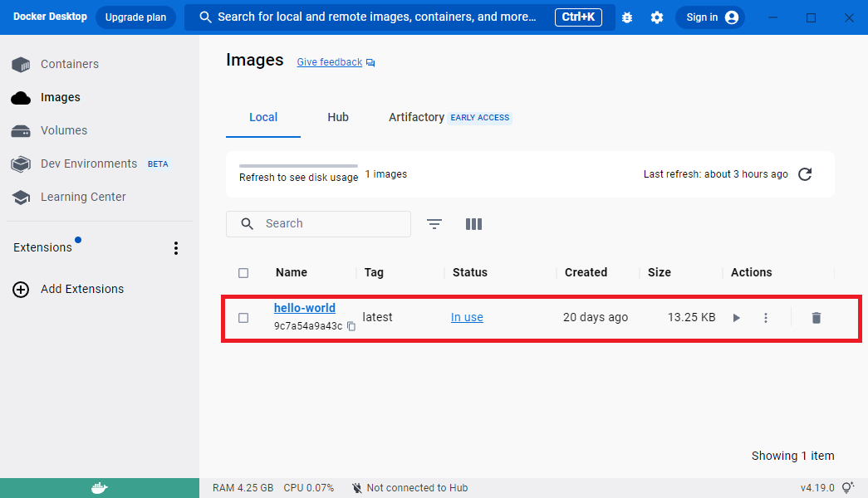Toggle the select-all images checkbox
Image resolution: width=868 pixels, height=498 pixels.
click(243, 273)
